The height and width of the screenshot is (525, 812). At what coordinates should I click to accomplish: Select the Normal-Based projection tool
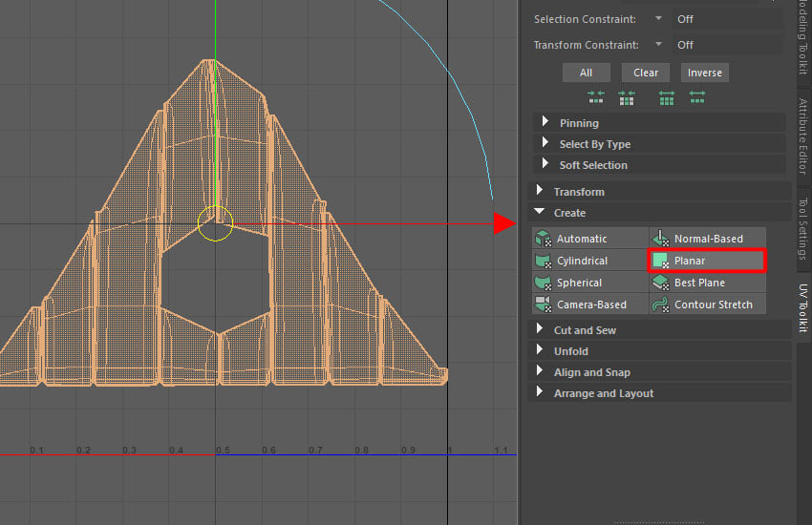(660, 239)
